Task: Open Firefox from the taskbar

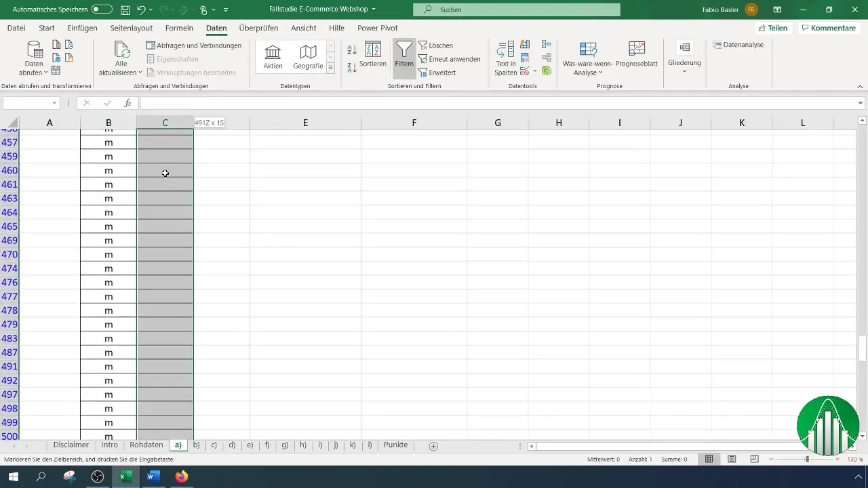Action: pyautogui.click(x=181, y=476)
